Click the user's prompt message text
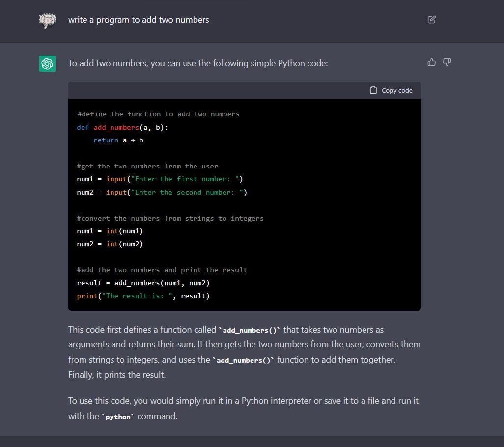504x447 pixels. tap(139, 20)
